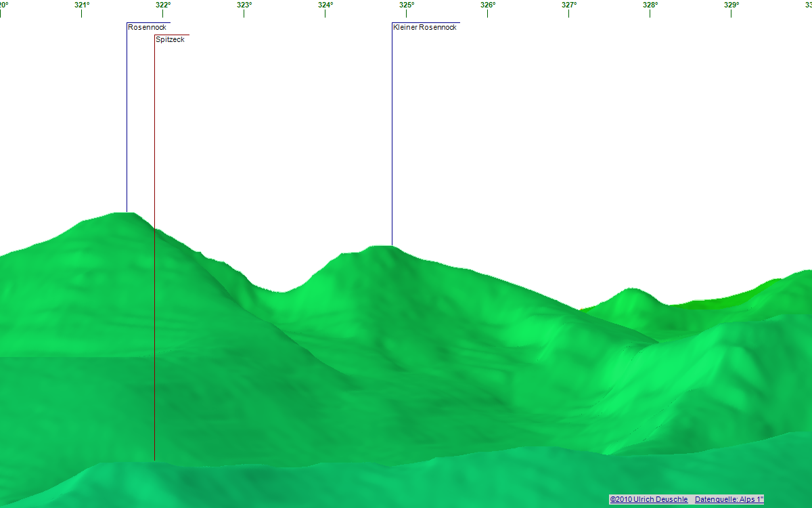Click the red Spitzeck vertical leader line
Image resolution: width=812 pixels, height=508 pixels.
[154, 271]
